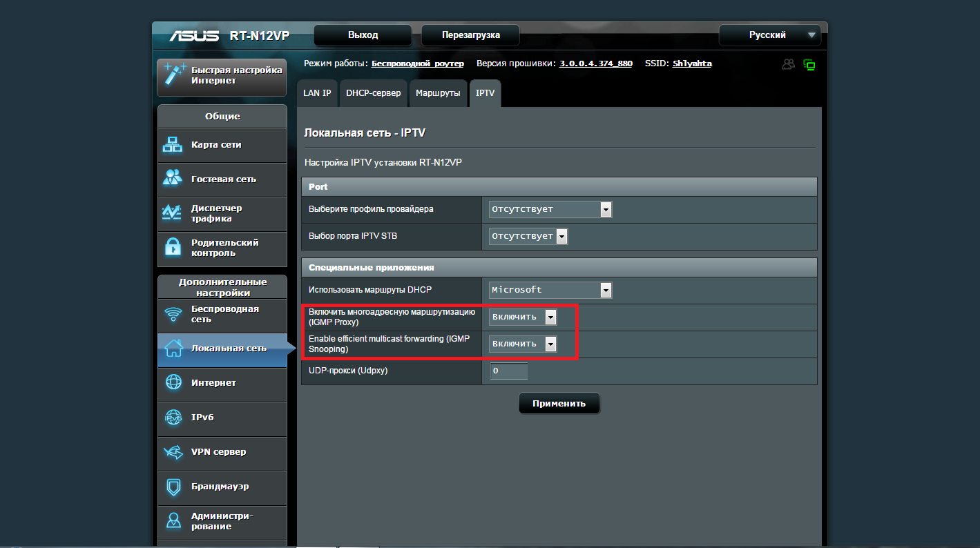Open the IPTV STB port dropdown
980x548 pixels.
(x=528, y=237)
